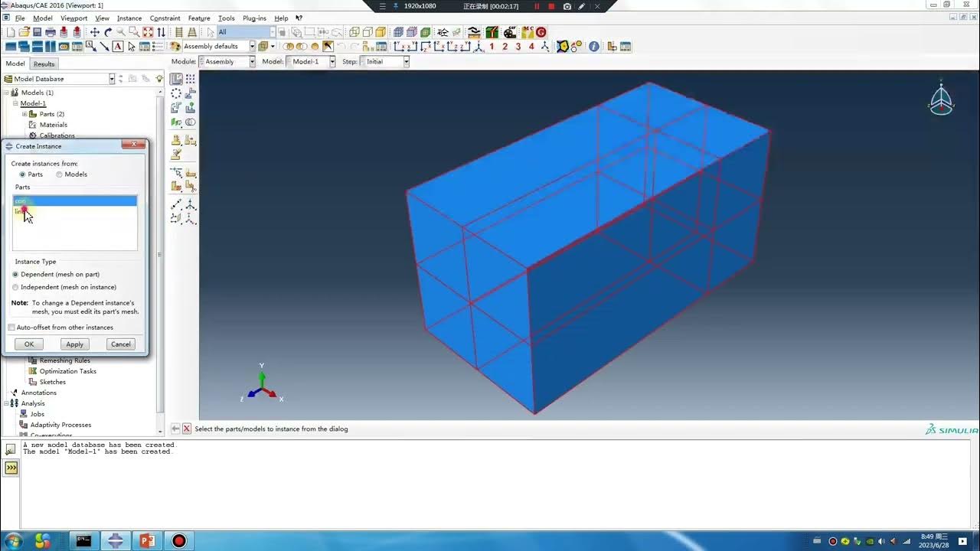The height and width of the screenshot is (551, 980).
Task: Click the Translate Instance tool
Action: [x=191, y=93]
